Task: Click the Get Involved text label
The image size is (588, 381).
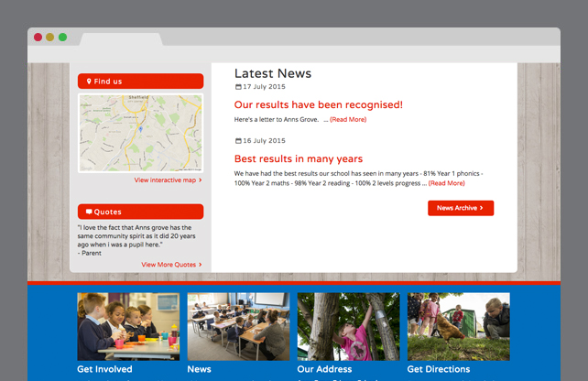Action: 104,370
